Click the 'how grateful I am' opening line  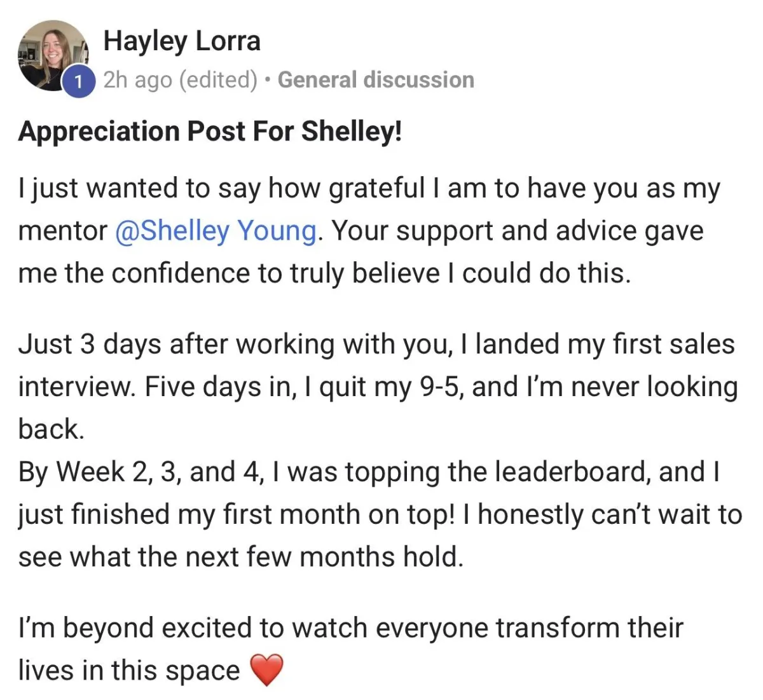point(369,188)
